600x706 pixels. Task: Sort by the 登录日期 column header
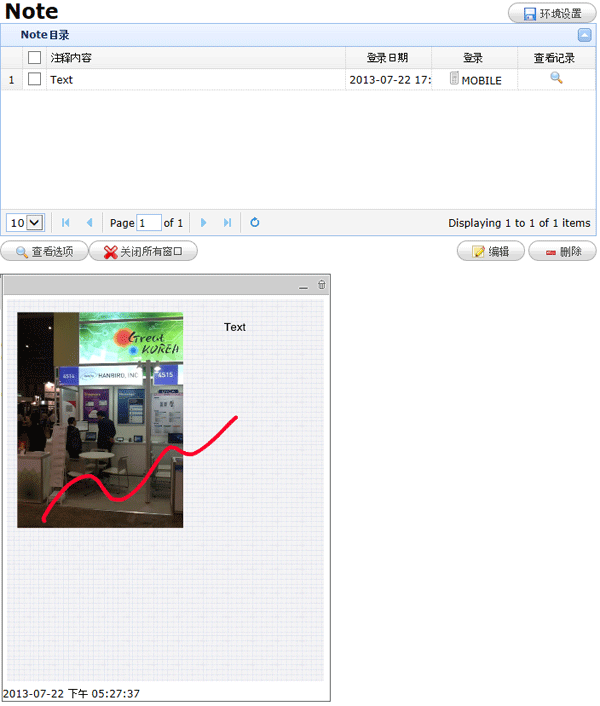click(387, 58)
